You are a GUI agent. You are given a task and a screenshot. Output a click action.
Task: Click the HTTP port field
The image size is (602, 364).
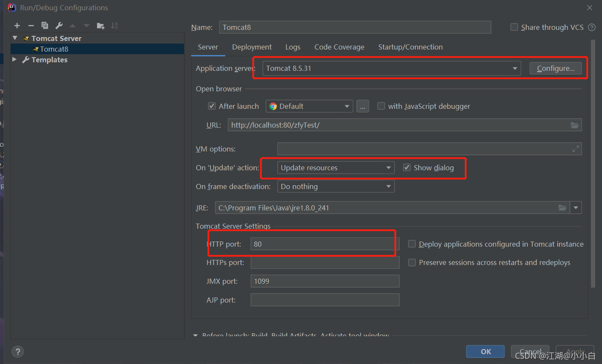pos(325,244)
